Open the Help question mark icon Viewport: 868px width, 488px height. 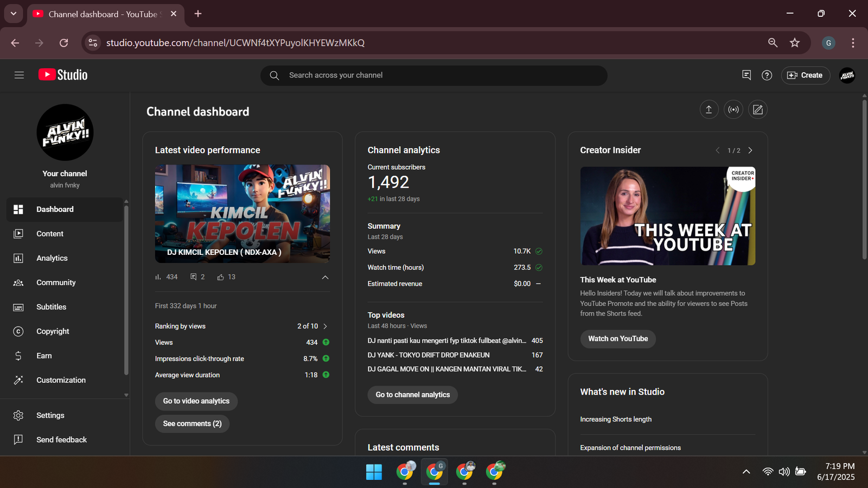767,75
